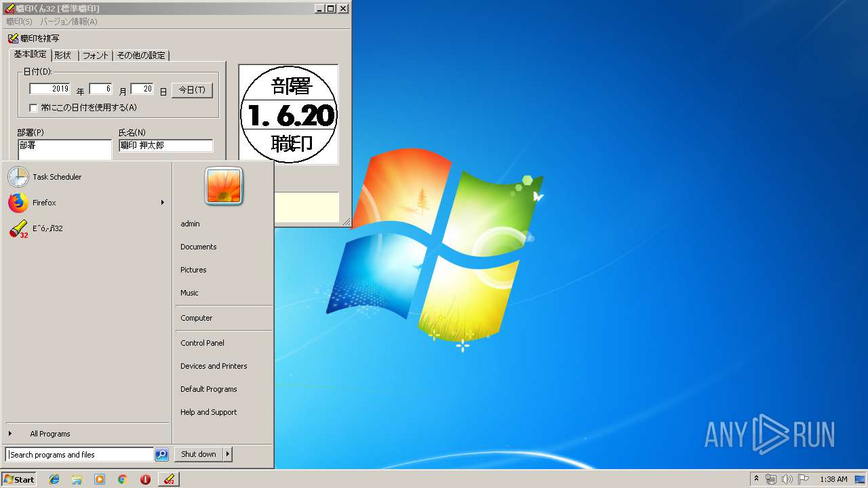Click the window resize grip corner

(x=346, y=221)
